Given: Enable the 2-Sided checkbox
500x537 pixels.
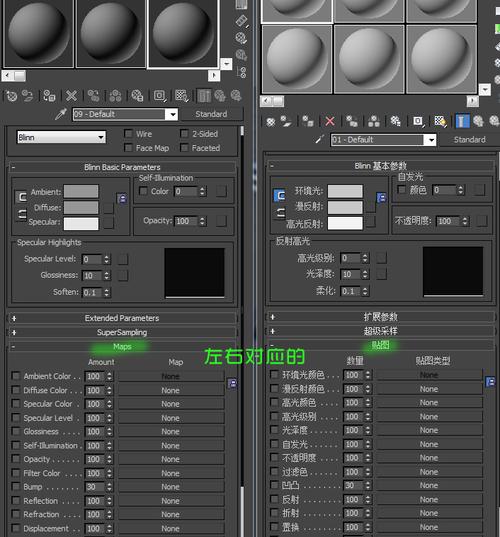Looking at the screenshot, I should click(184, 134).
